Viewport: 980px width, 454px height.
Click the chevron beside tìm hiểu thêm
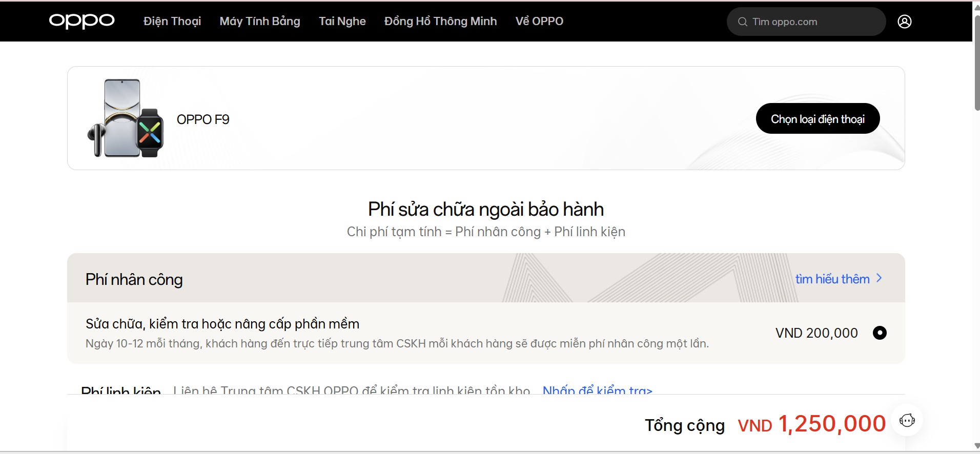tap(879, 278)
